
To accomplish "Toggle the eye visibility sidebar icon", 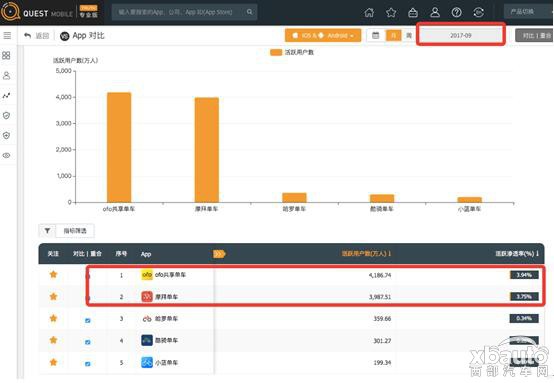I will pos(6,155).
